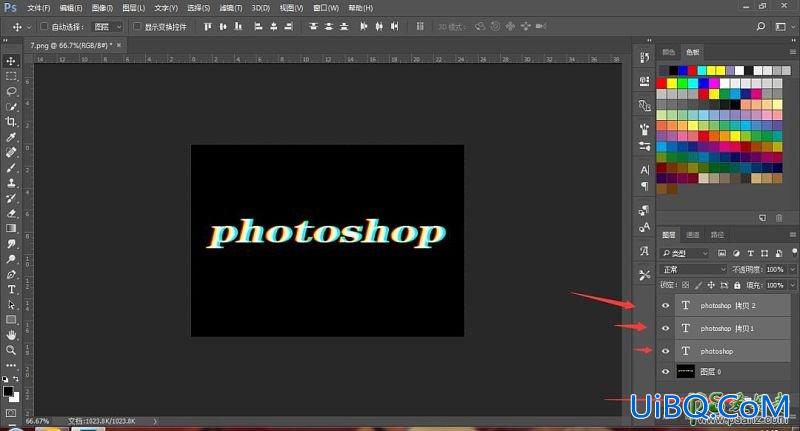Screen dimensions: 800x431
Task: Delete swatch using trash icon
Action: 779,218
